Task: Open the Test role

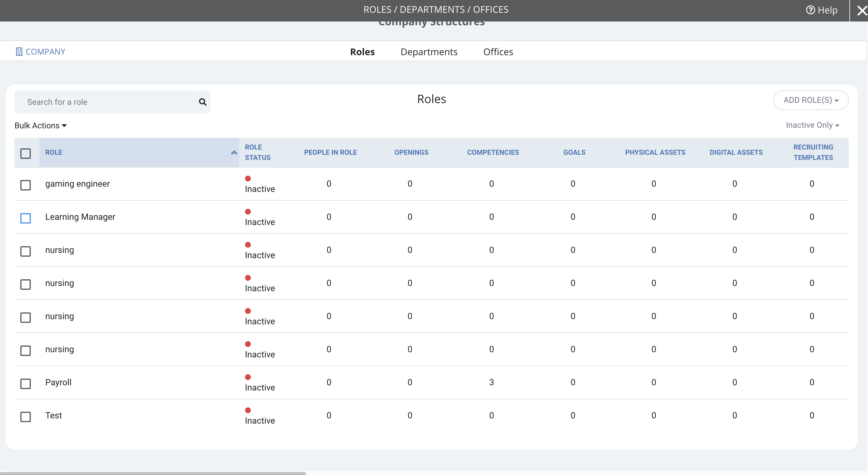Action: pyautogui.click(x=54, y=415)
